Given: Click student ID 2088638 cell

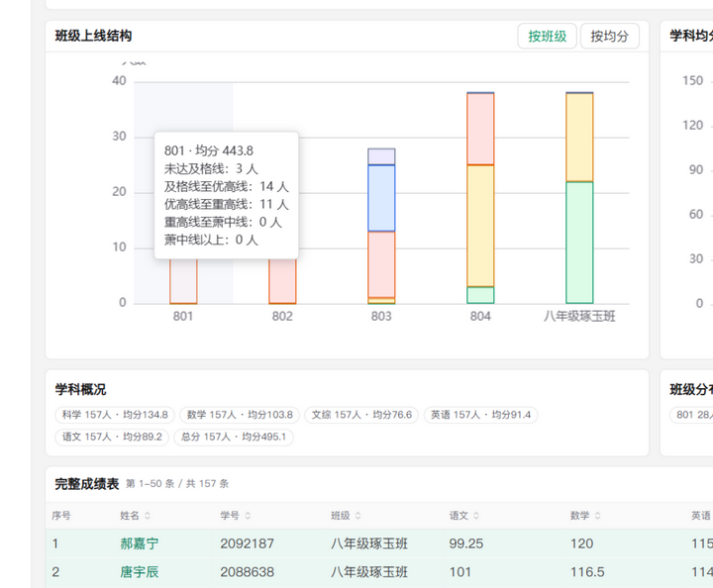Looking at the screenshot, I should click(248, 571).
